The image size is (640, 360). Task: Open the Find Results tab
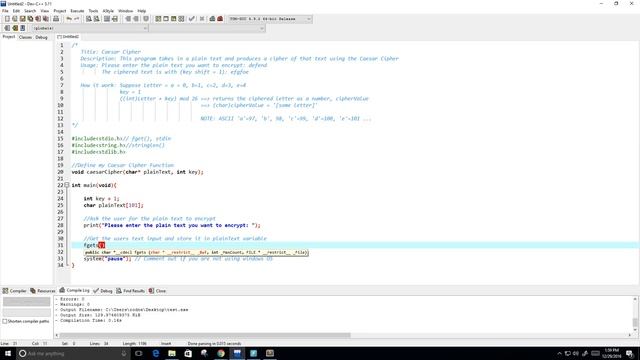130,291
